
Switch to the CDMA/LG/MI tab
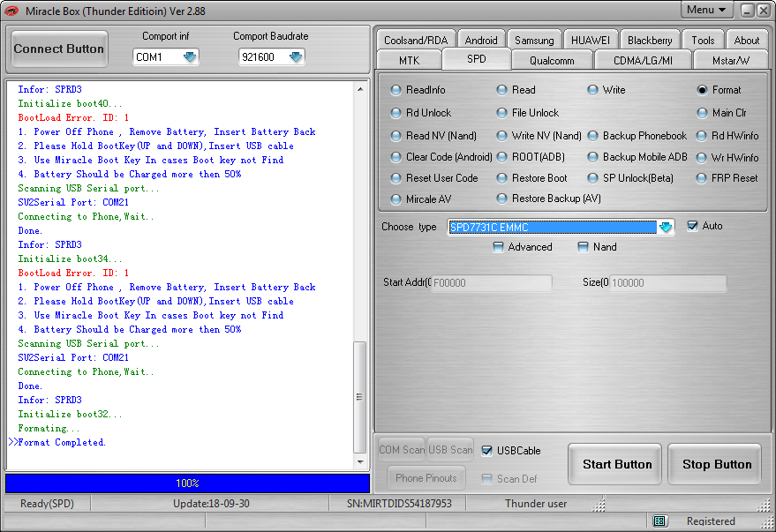click(x=643, y=60)
